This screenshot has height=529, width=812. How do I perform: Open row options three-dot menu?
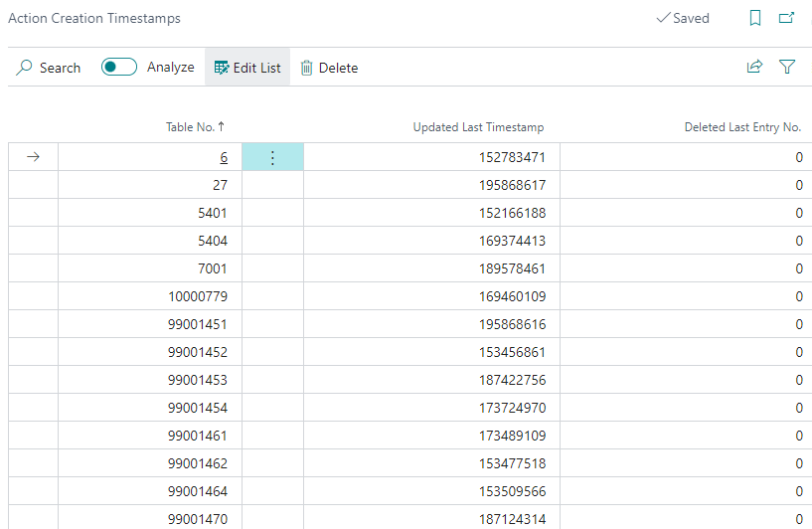tap(272, 157)
